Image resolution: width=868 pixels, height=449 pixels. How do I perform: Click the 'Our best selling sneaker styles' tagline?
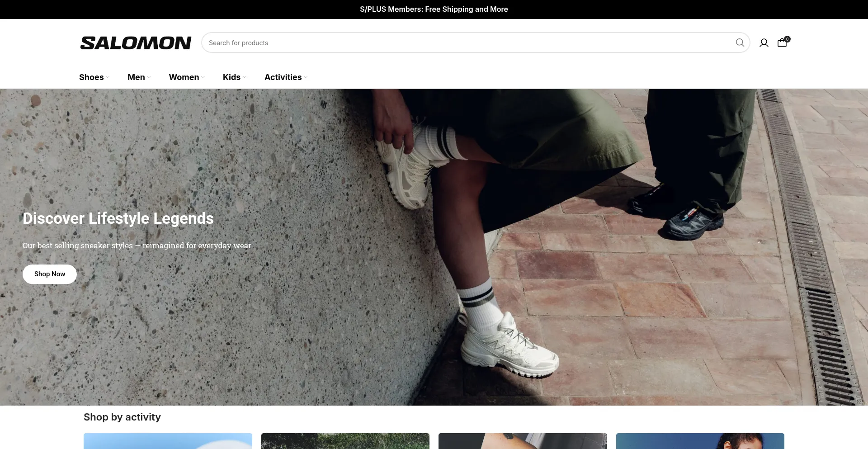coord(137,246)
